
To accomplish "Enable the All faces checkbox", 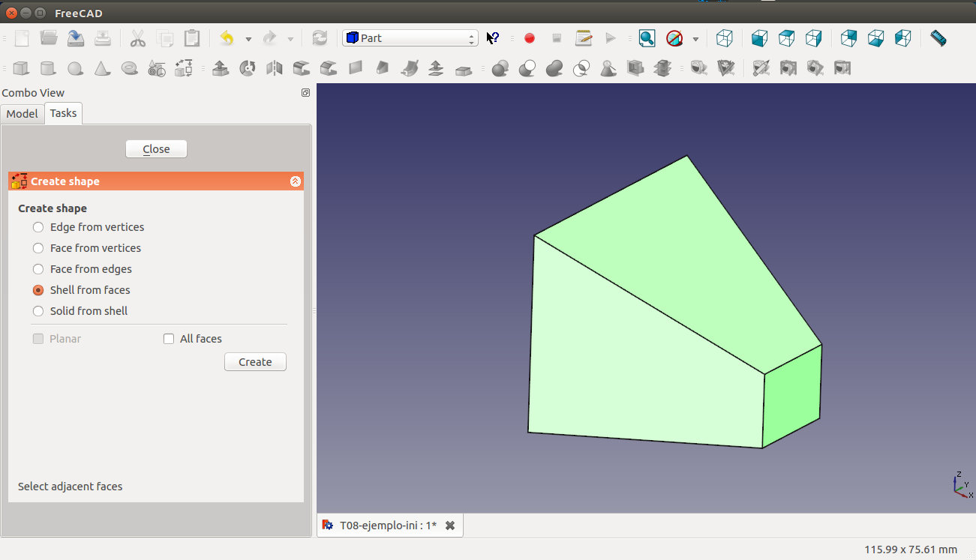I will point(169,339).
